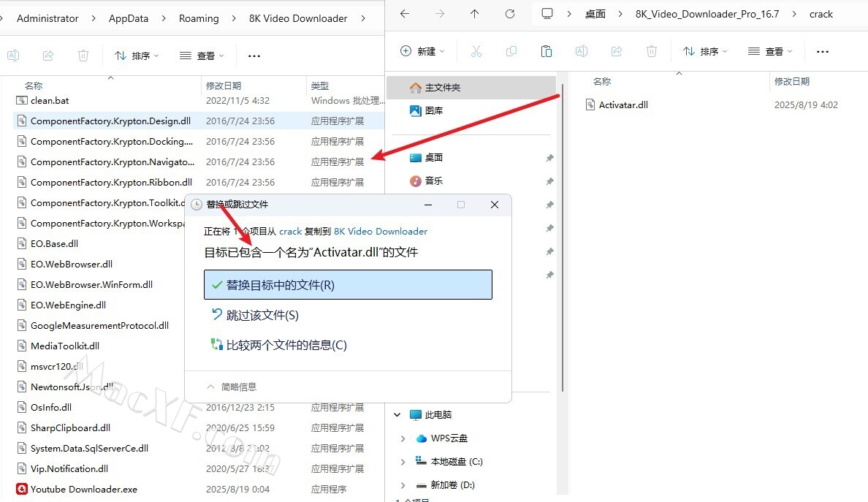The height and width of the screenshot is (502, 868).
Task: Go up one folder level in crack window
Action: pos(474,14)
